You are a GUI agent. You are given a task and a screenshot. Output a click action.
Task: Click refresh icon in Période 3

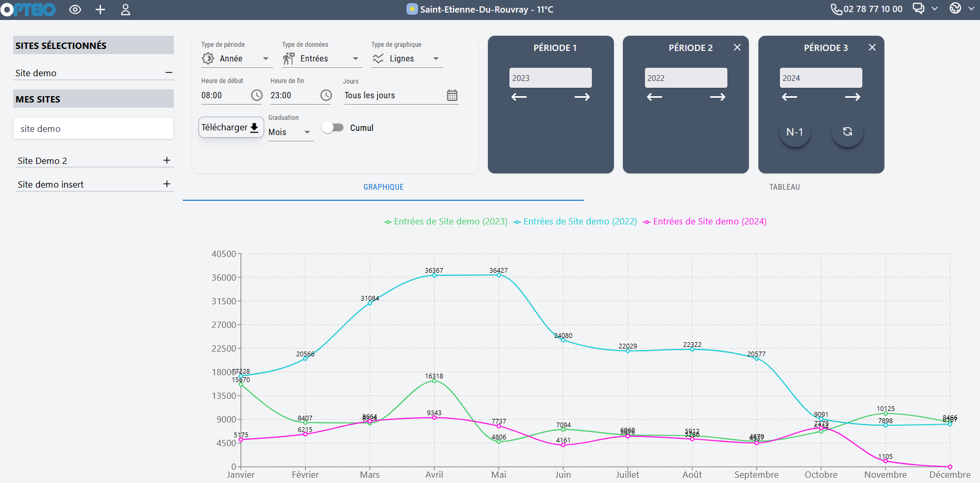[x=847, y=131]
